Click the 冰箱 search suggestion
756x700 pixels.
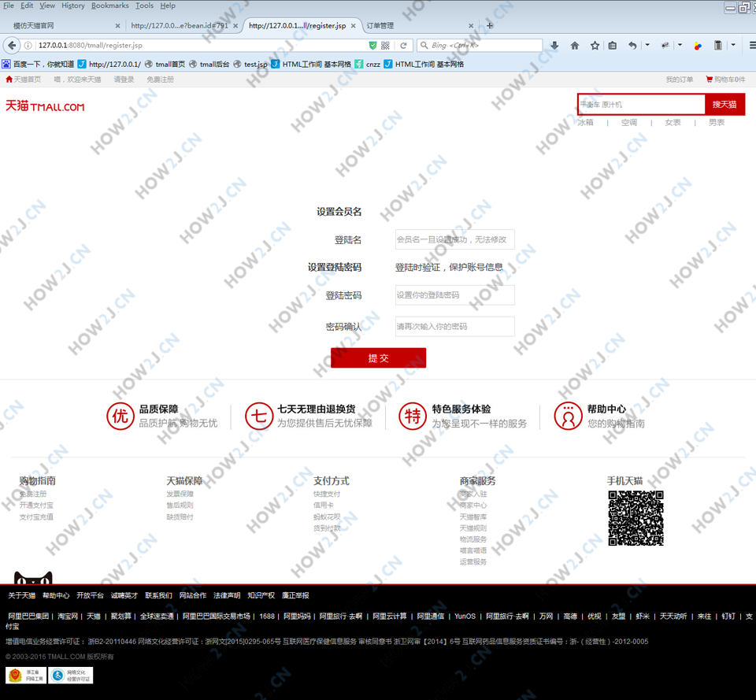click(x=585, y=123)
